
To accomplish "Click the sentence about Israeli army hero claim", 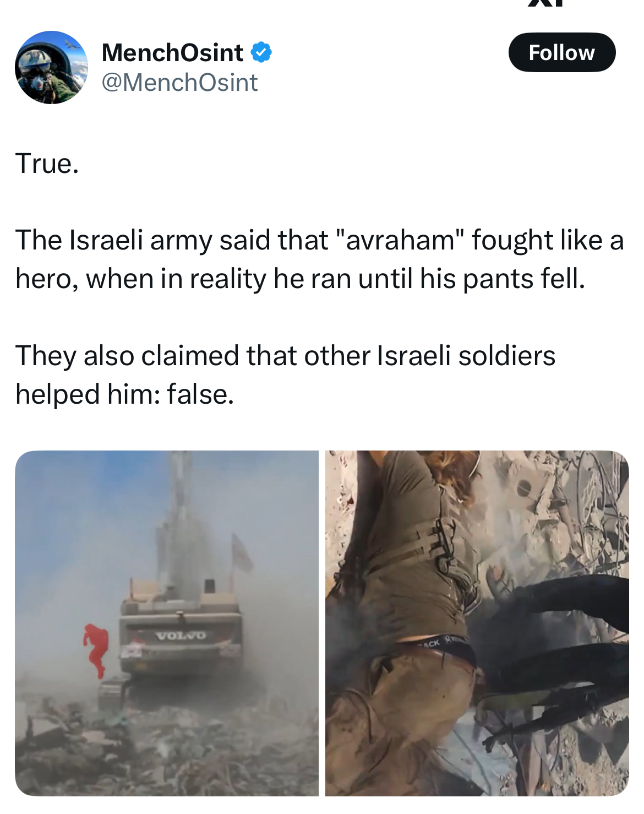I will click(319, 259).
